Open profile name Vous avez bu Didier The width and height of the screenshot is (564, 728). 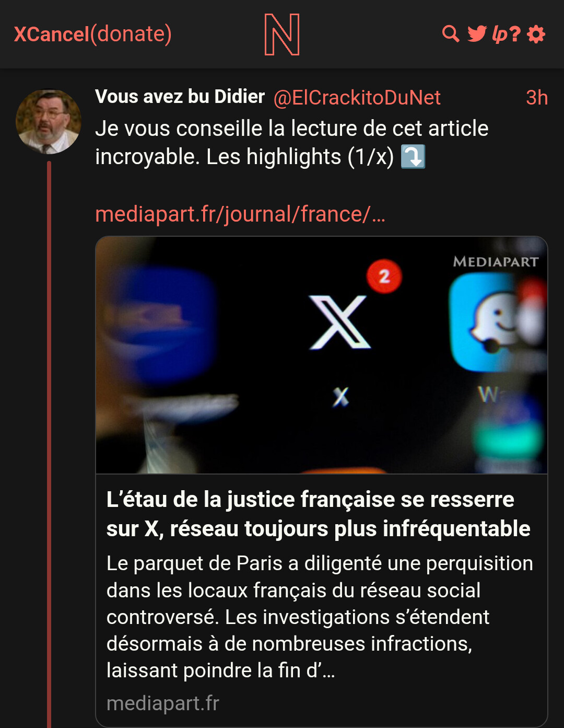(x=180, y=97)
